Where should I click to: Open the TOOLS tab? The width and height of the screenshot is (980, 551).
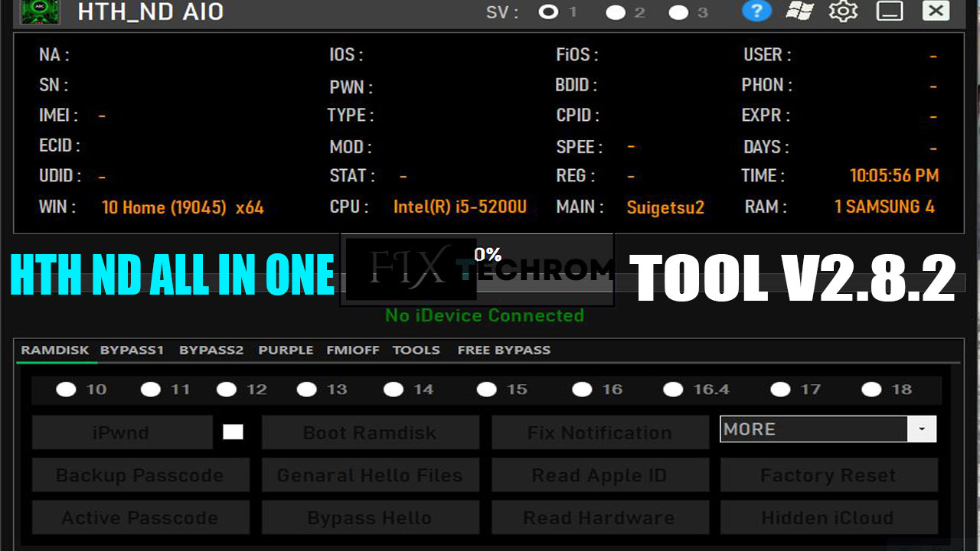(x=416, y=350)
